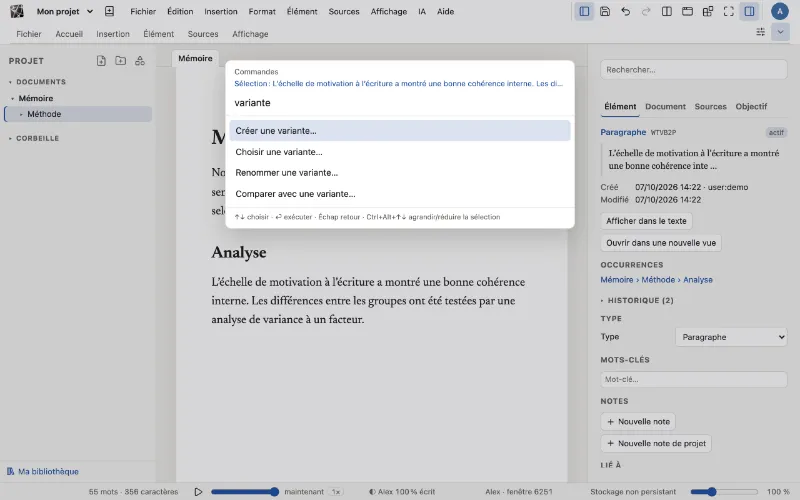
Task: Click the window layout icon
Action: pyautogui.click(x=687, y=11)
